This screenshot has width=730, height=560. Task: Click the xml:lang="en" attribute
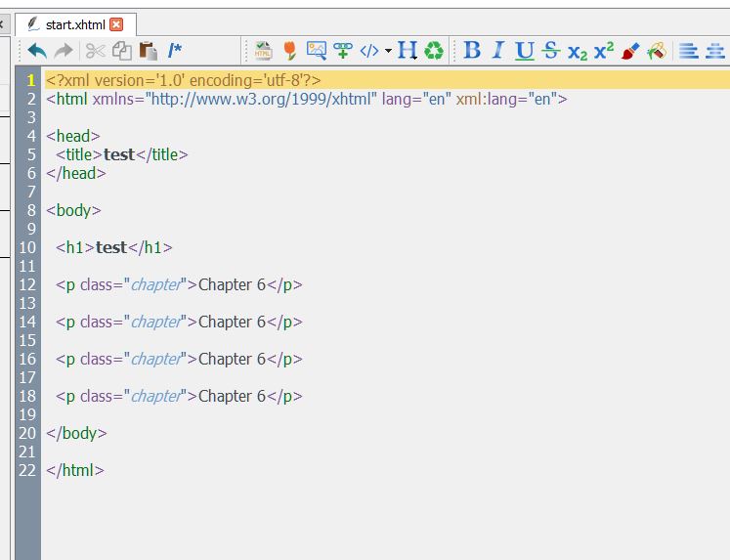tap(506, 99)
